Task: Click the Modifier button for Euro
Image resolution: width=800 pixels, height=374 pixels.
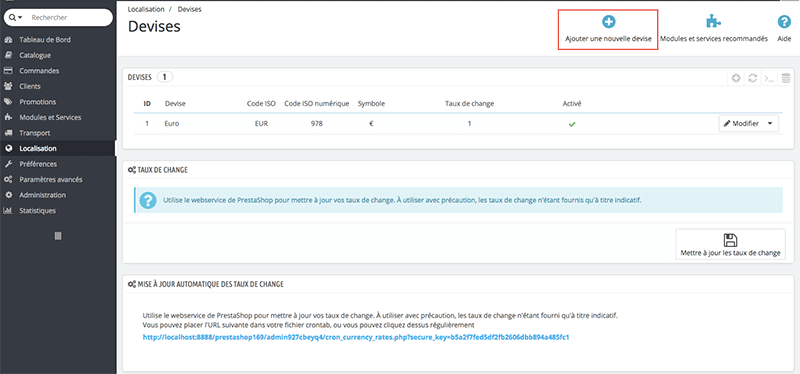Action: [x=741, y=123]
